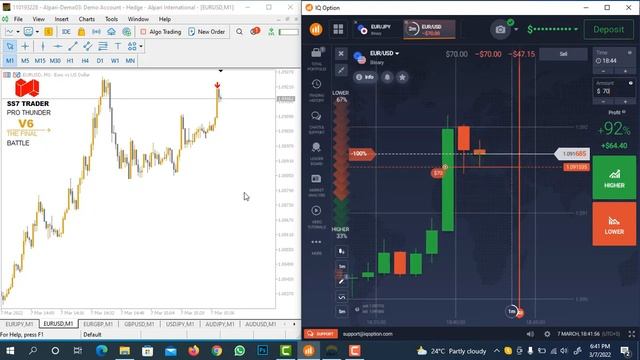Screen dimensions: 640x360
Task: Switch to the GBPUSD,M1 chart tab
Action: coord(139,324)
